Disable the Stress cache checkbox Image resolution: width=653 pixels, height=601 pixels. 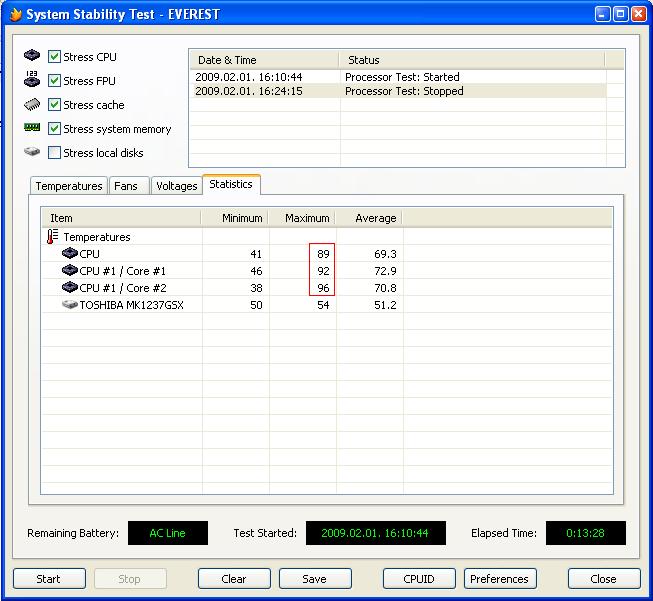tap(54, 105)
